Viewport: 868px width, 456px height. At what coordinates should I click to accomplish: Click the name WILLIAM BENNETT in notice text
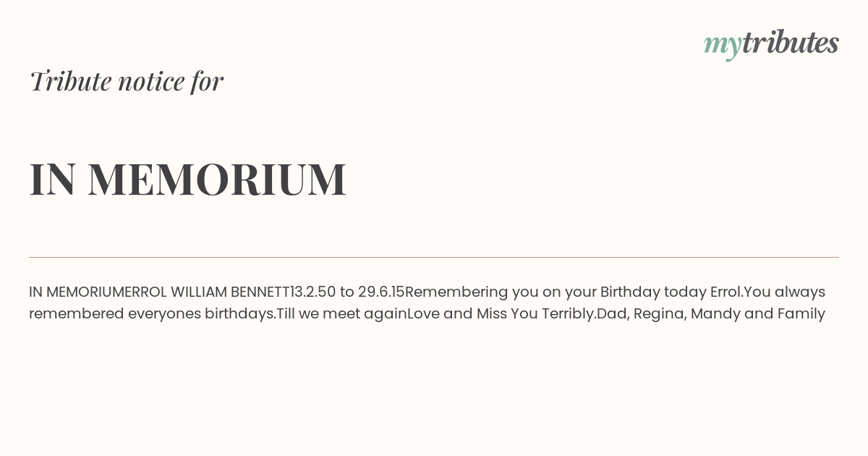tap(230, 292)
